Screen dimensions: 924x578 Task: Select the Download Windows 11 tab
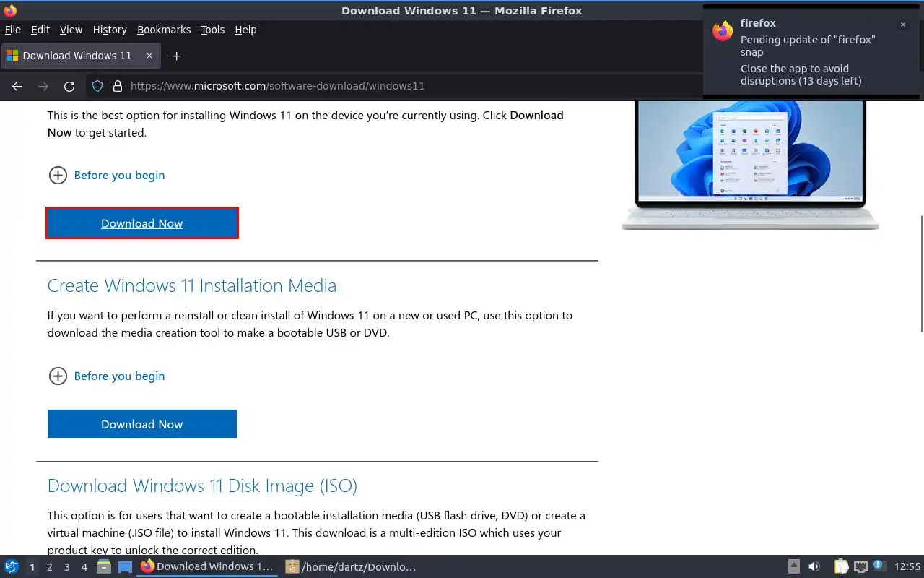click(80, 56)
